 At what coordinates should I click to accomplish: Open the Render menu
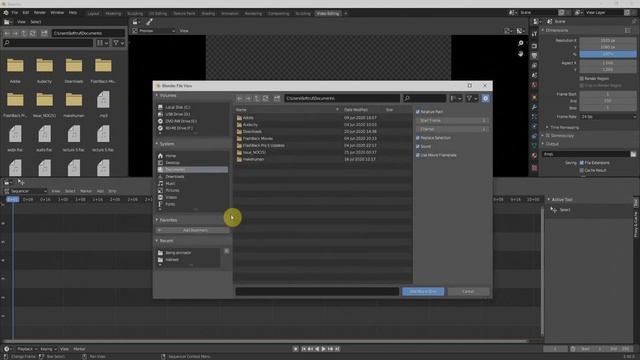(40, 13)
